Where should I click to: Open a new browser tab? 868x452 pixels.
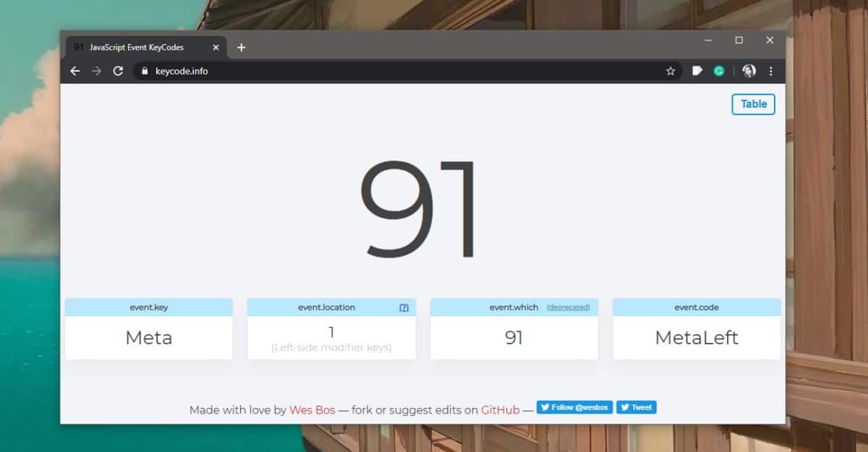241,48
